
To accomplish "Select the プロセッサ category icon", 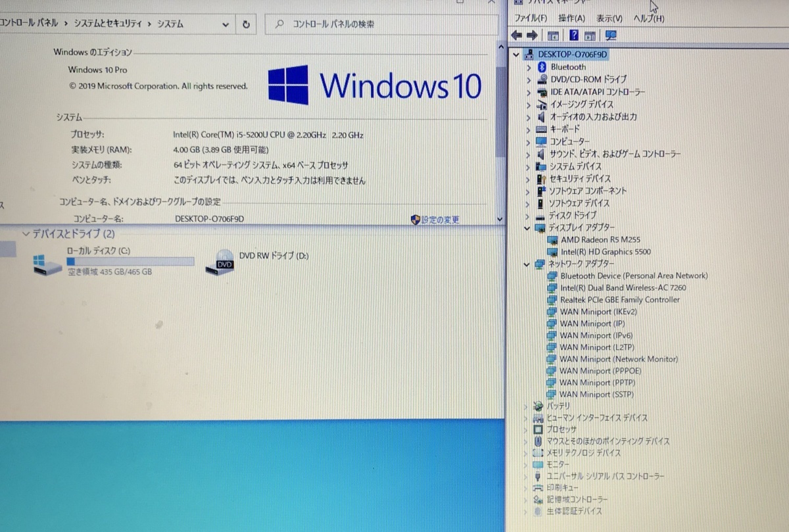I will (x=539, y=429).
